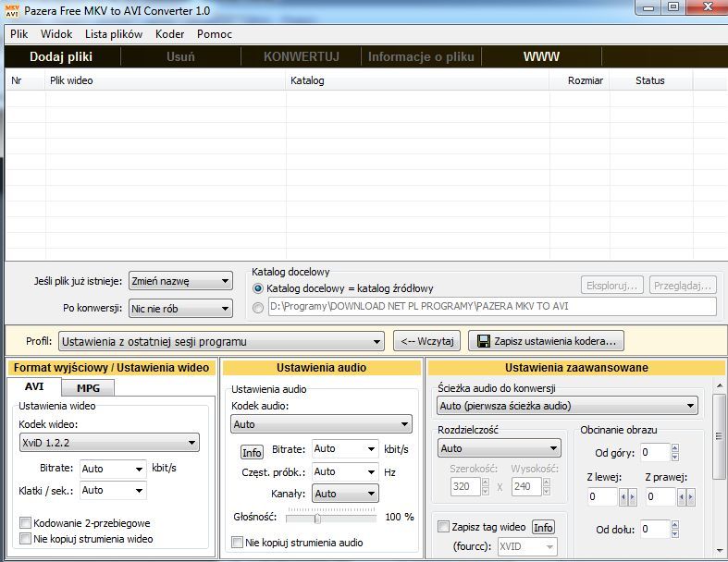Open the Widok menu
Image resolution: width=728 pixels, height=562 pixels.
(56, 34)
